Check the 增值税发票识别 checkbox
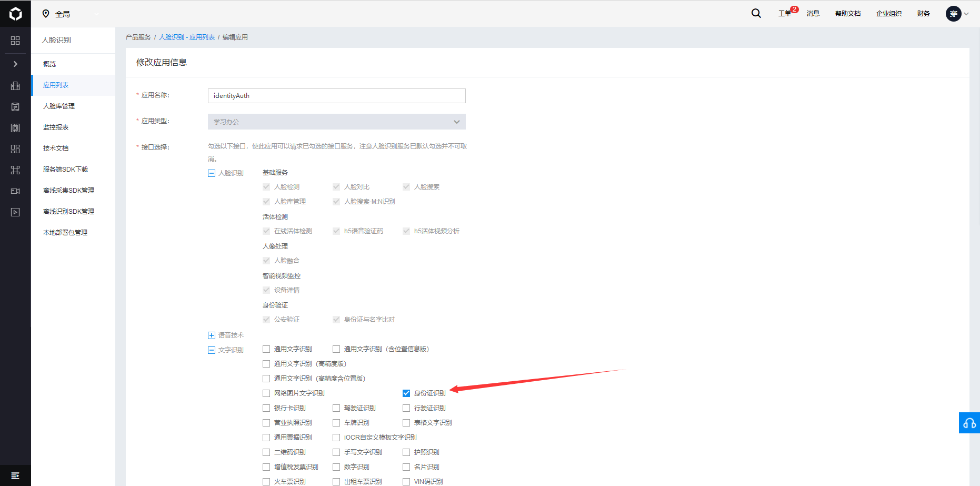 click(x=266, y=467)
